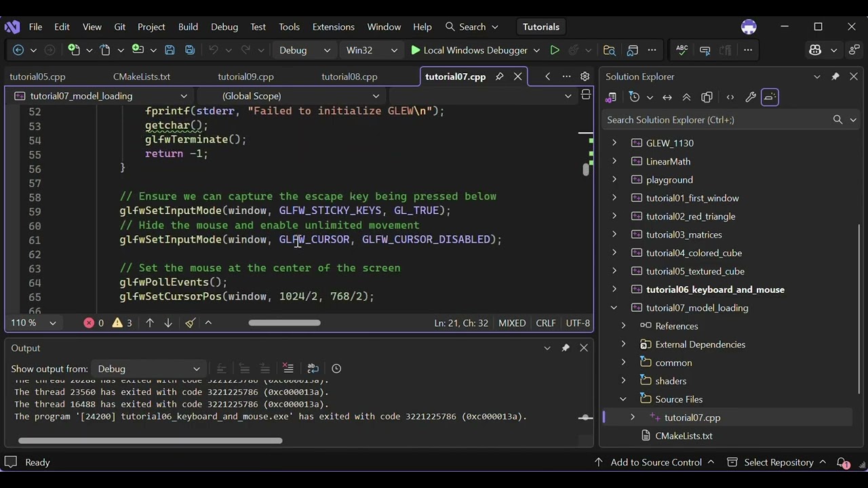Select tutorial07.cpp in Solution Explorer
Screen dimensions: 868x488
[692, 418]
